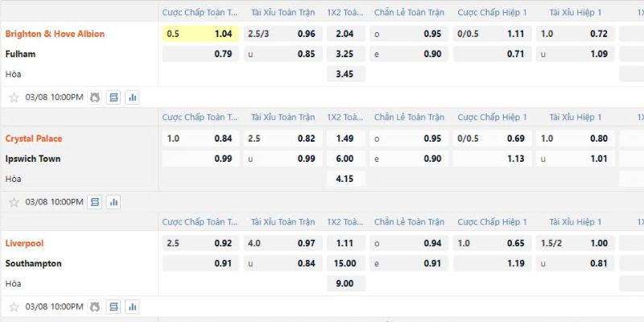
Task: Open more markets list icon for Brighton match
Action: [114, 97]
